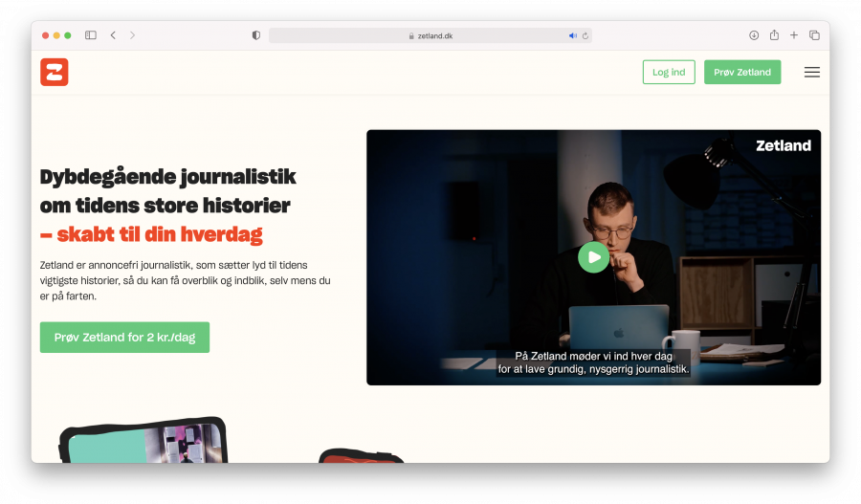Show the Safari downloads list

pos(754,35)
